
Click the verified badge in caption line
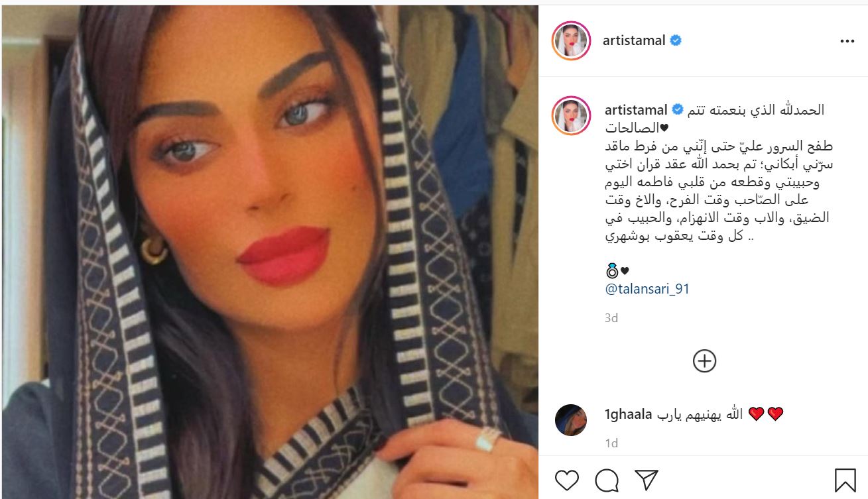pos(678,110)
